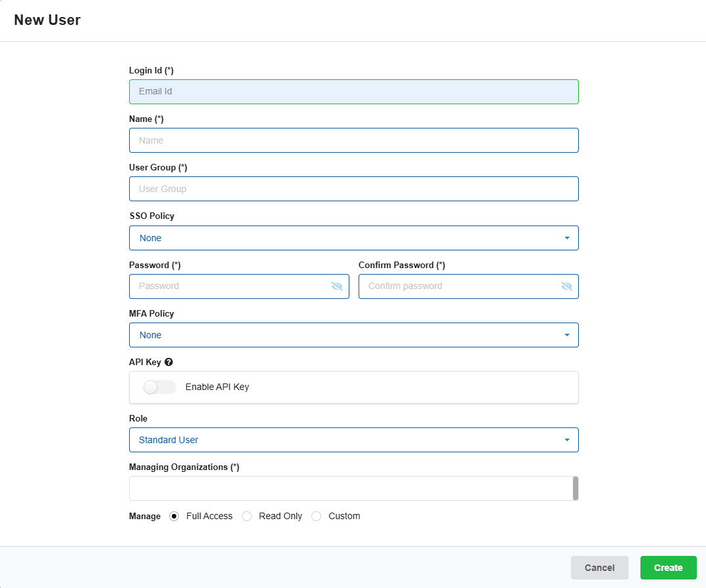Image resolution: width=706 pixels, height=588 pixels.
Task: Choose the Read Only radio option
Action: pyautogui.click(x=247, y=517)
